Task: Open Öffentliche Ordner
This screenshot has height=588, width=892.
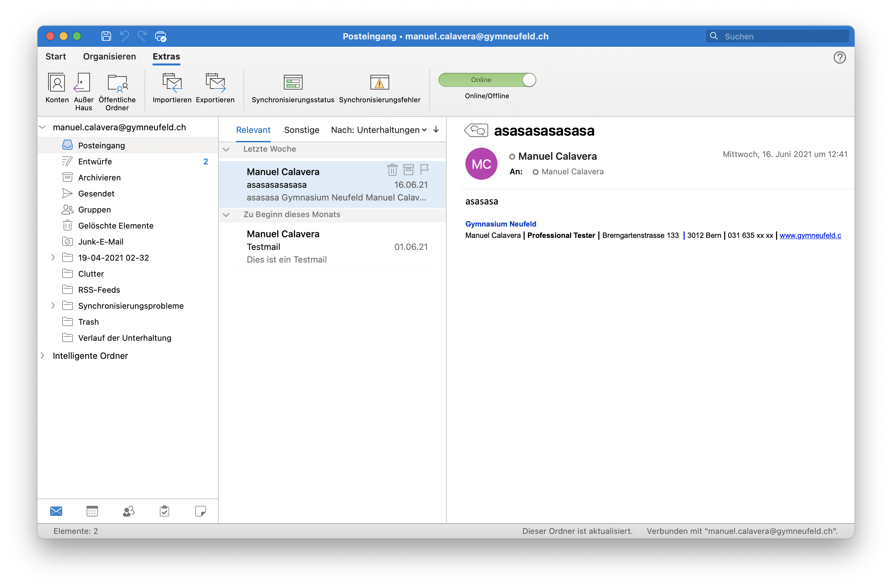Action: (117, 83)
